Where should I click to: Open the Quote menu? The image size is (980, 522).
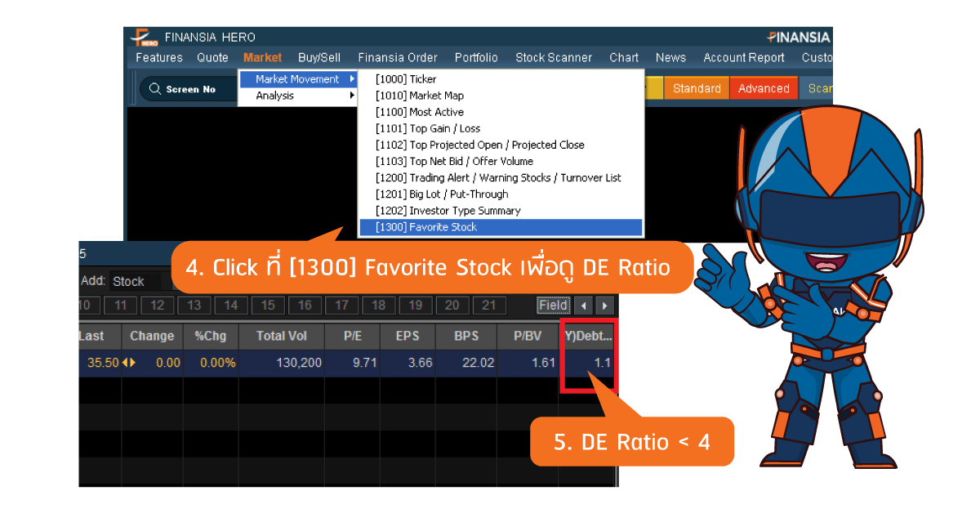[212, 57]
